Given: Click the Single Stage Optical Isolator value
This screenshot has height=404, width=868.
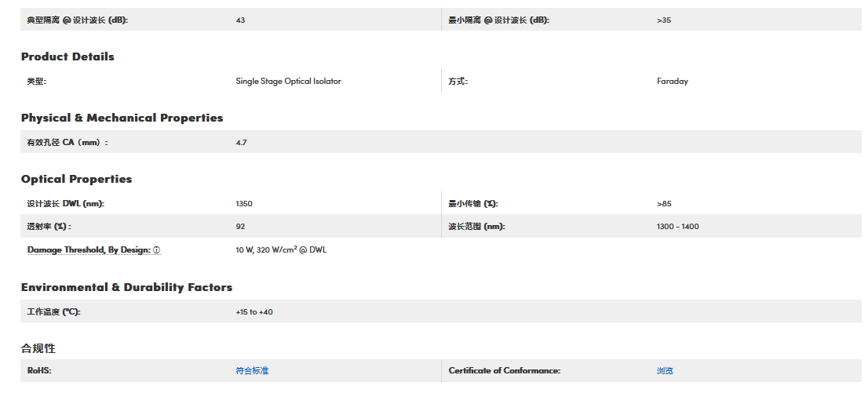Looking at the screenshot, I should point(288,81).
